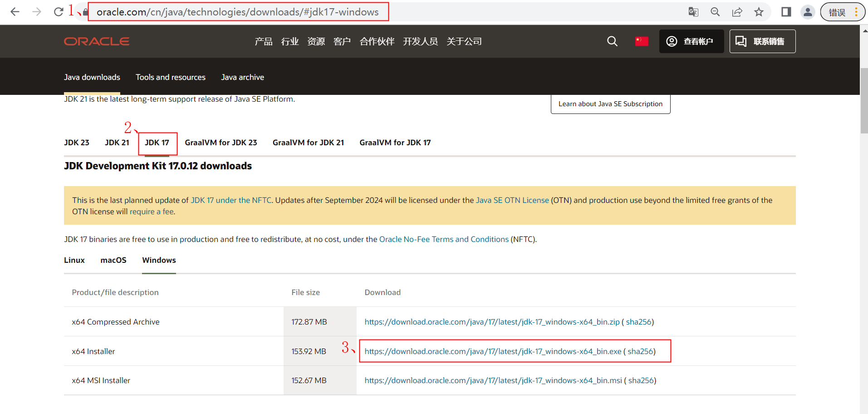868x414 pixels.
Task: Open Java archive tab
Action: pyautogui.click(x=243, y=77)
